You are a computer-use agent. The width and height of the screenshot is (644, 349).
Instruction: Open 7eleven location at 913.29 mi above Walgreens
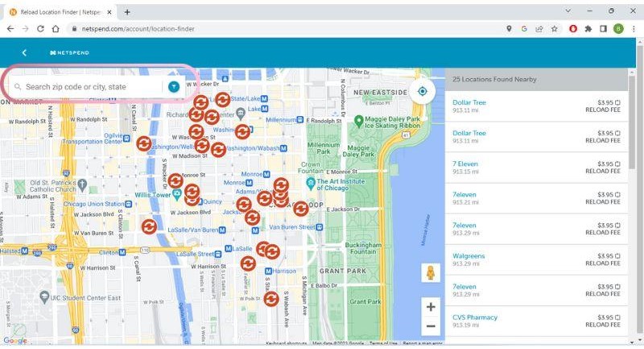pyautogui.click(x=464, y=225)
